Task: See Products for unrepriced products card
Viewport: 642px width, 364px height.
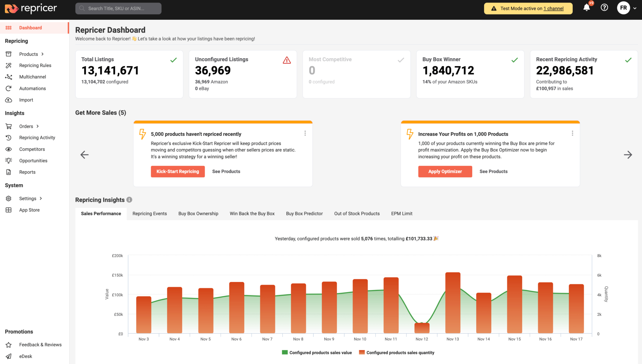Action: [226, 171]
